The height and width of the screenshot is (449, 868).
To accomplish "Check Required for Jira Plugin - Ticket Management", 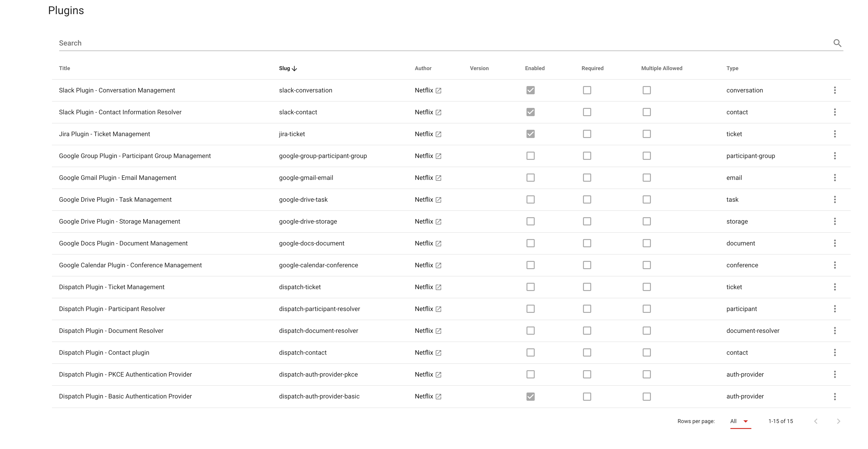I will [587, 134].
